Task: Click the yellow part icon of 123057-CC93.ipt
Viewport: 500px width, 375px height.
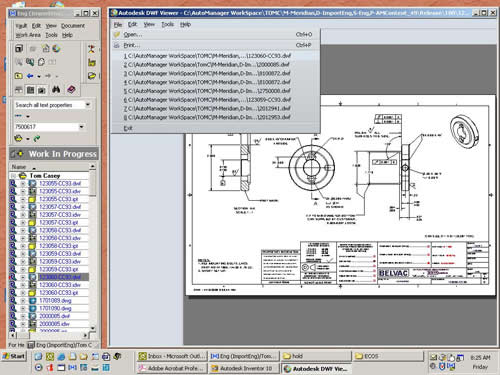Action: [x=32, y=222]
